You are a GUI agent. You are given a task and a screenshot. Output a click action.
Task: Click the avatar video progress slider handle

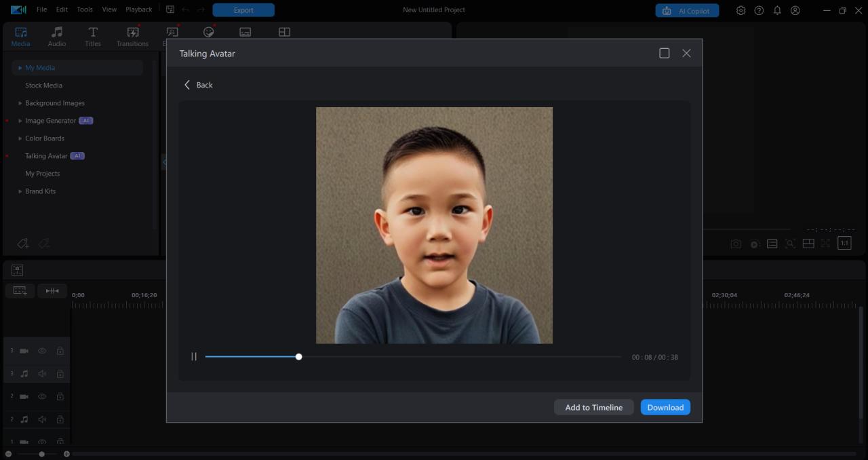[x=298, y=357]
